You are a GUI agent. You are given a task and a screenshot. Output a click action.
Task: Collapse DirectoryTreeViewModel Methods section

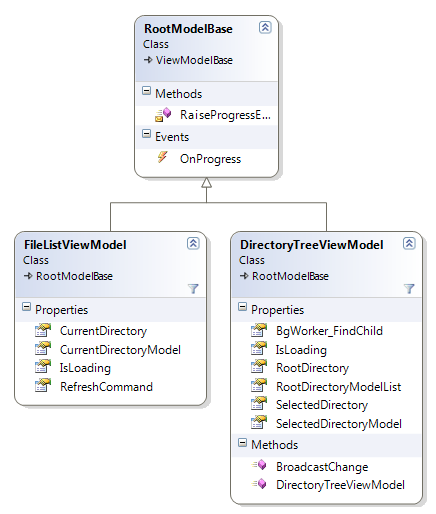pos(242,443)
